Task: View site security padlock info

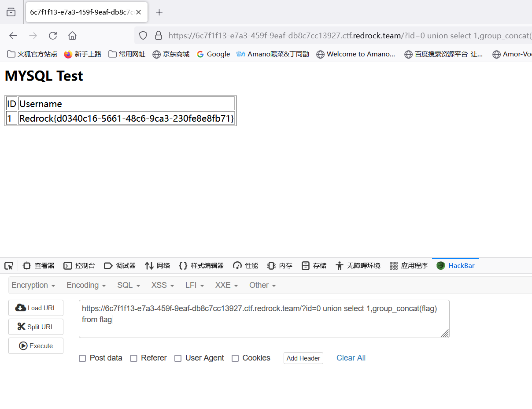Action: point(159,36)
